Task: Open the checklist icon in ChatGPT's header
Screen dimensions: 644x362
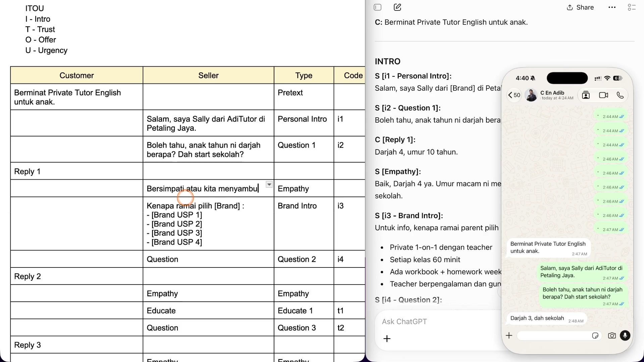Action: (x=632, y=7)
